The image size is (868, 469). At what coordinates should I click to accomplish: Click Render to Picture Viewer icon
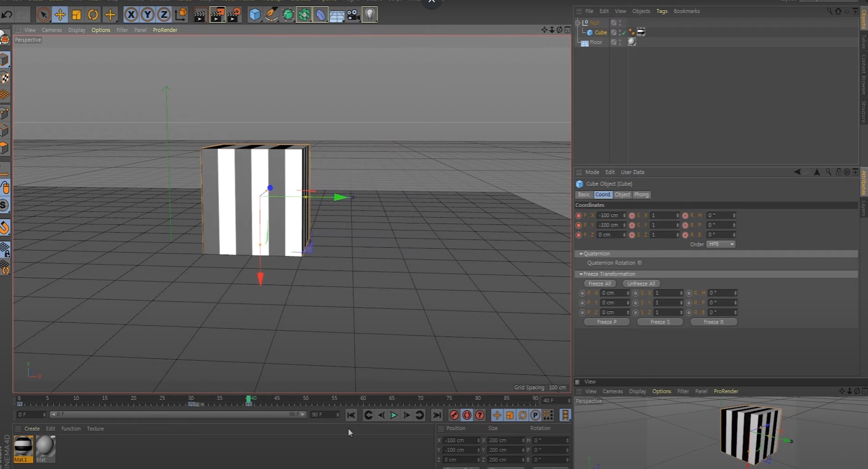[x=217, y=15]
